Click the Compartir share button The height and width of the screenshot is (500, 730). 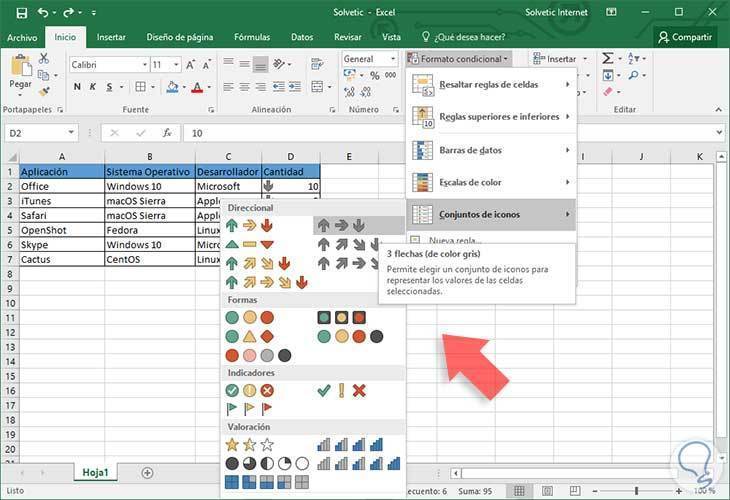[x=685, y=37]
